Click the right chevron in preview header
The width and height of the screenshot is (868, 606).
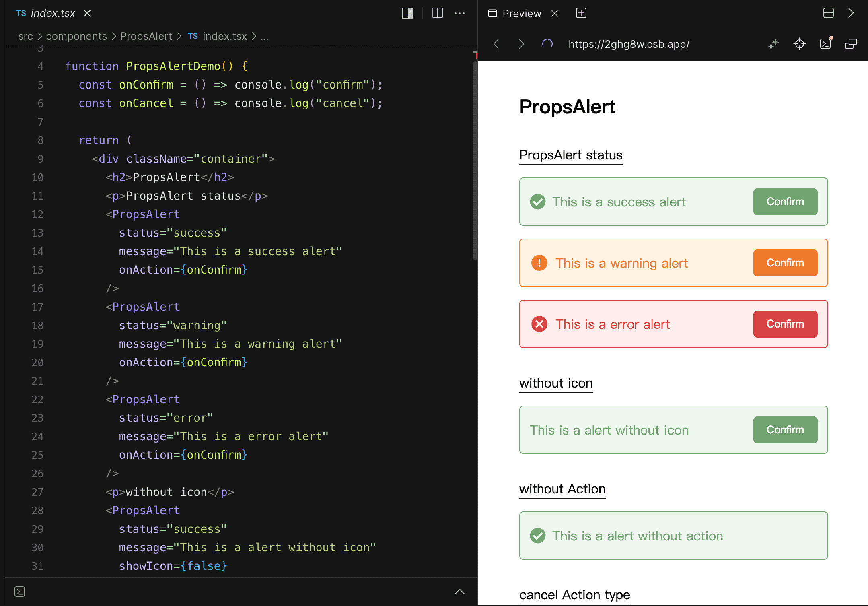(851, 13)
